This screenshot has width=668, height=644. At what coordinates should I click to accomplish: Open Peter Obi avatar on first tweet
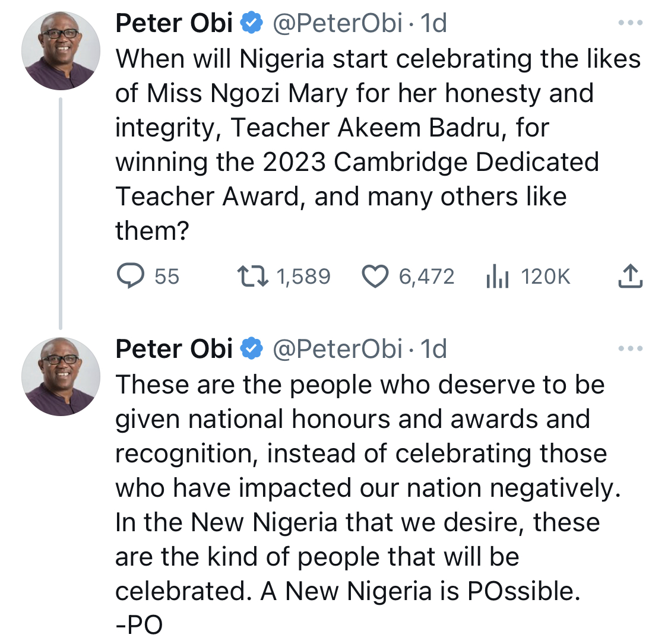[x=61, y=50]
